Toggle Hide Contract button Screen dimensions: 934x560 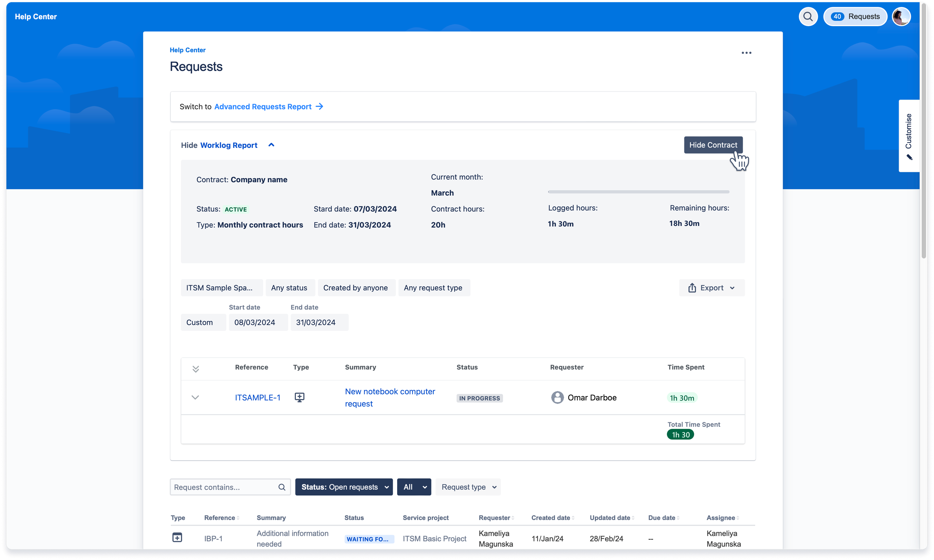(713, 145)
